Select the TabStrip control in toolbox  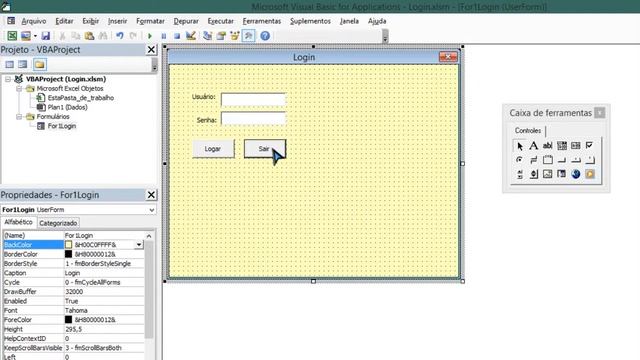pos(576,160)
